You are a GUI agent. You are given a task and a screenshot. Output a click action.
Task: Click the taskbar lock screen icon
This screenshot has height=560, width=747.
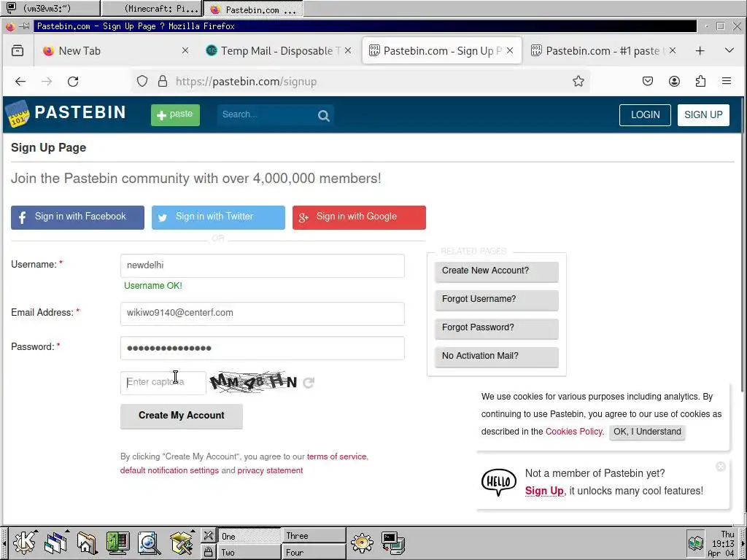(x=208, y=552)
